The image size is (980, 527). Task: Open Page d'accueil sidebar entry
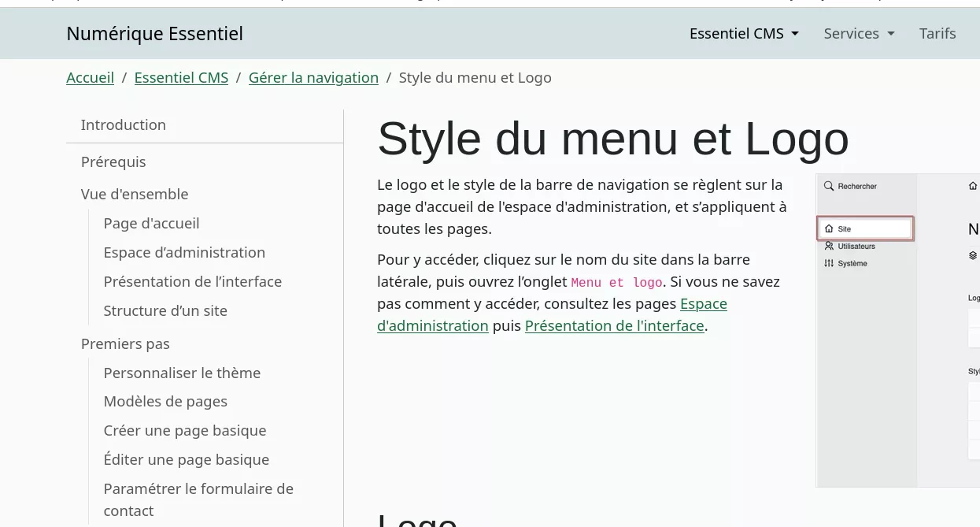[151, 223]
